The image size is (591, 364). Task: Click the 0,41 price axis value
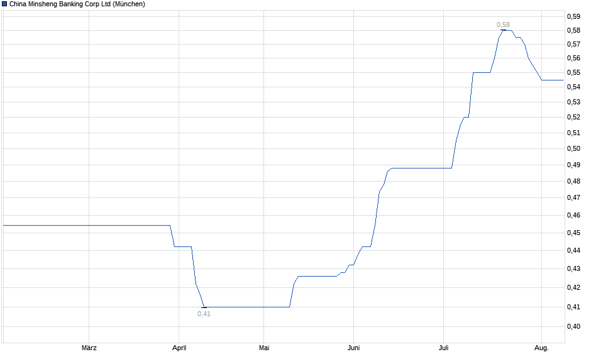pos(573,307)
